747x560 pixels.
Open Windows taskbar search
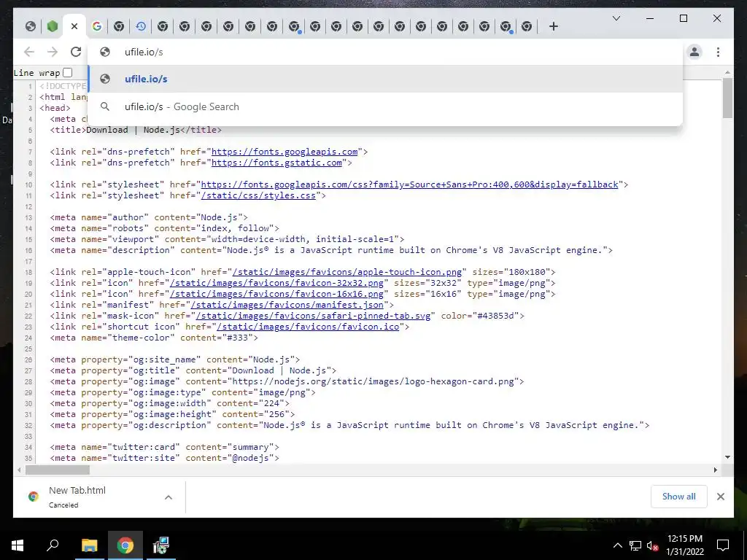(53, 545)
